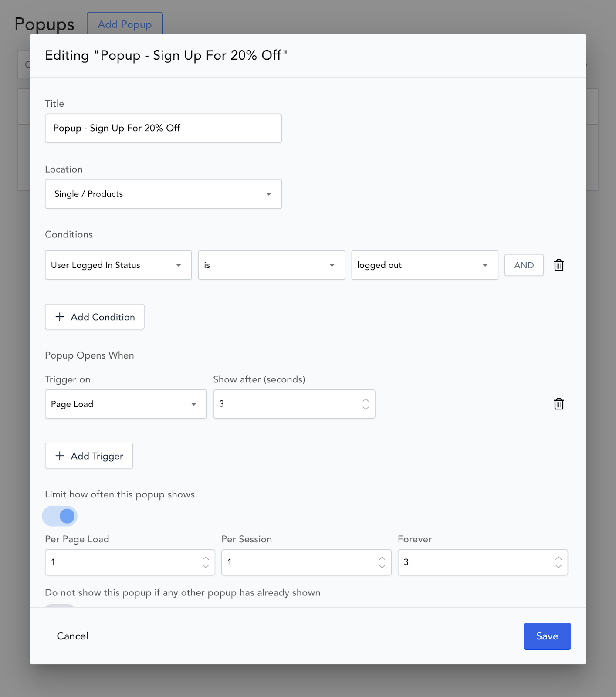616x697 pixels.
Task: Decrease the Per Page Load value
Action: 206,566
